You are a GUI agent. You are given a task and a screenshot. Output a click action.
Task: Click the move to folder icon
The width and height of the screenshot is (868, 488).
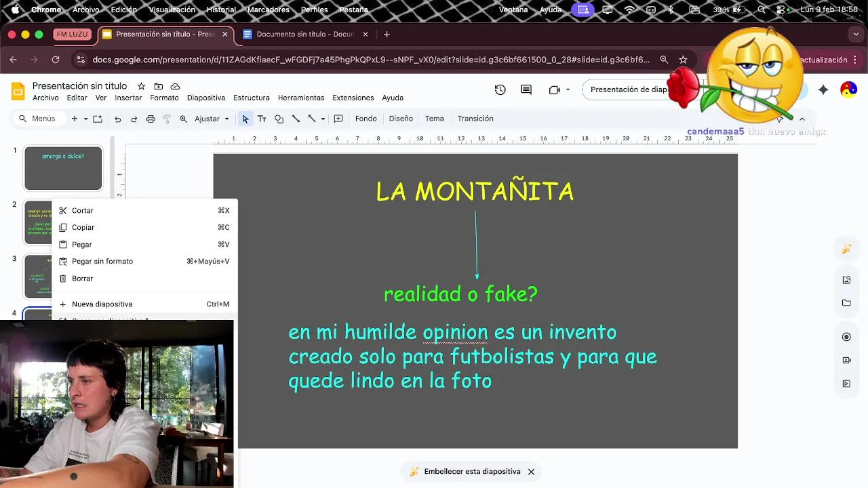pos(158,86)
